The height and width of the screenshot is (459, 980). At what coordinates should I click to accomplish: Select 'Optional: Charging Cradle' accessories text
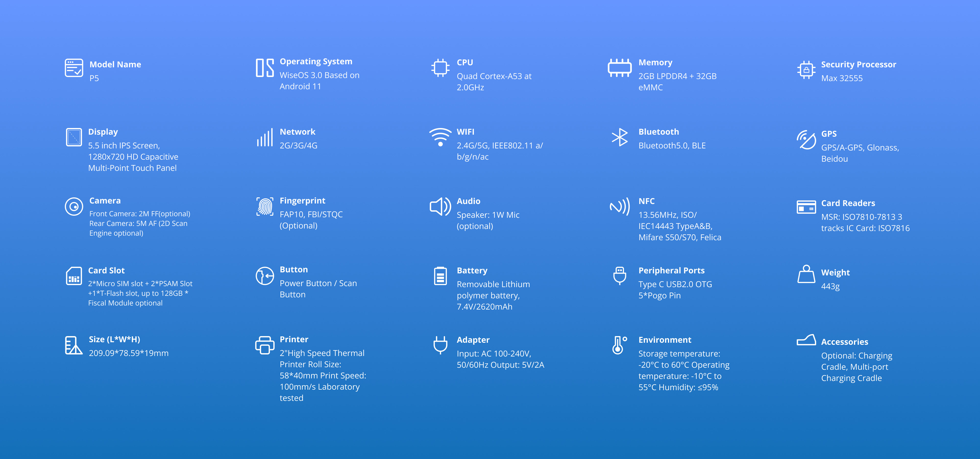(x=856, y=367)
